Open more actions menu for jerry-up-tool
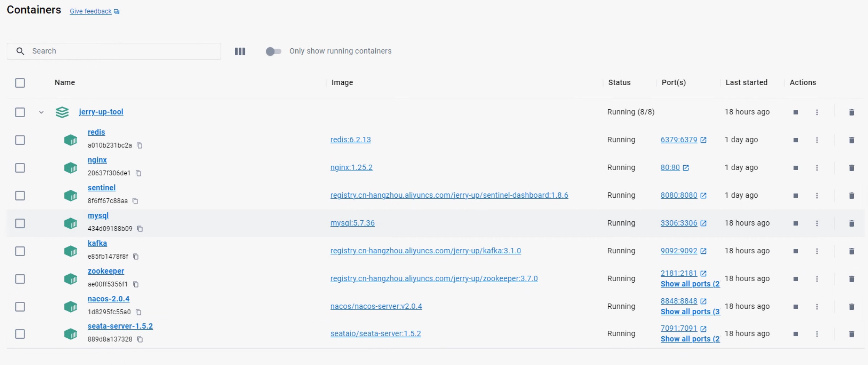 [817, 112]
